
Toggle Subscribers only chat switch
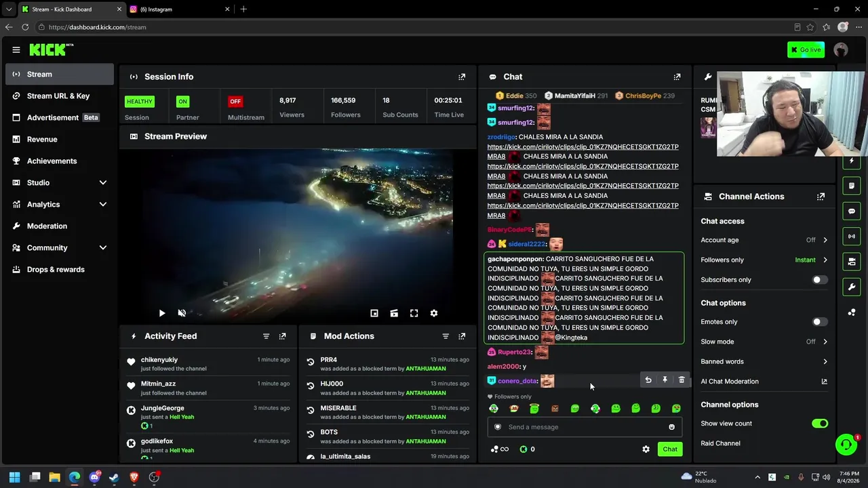pos(820,280)
